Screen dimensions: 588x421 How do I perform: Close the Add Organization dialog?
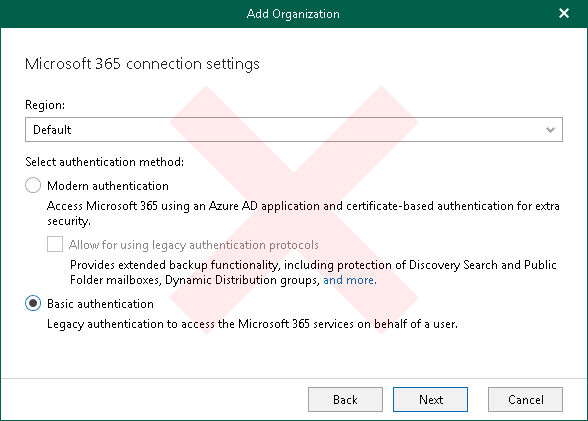click(x=564, y=13)
